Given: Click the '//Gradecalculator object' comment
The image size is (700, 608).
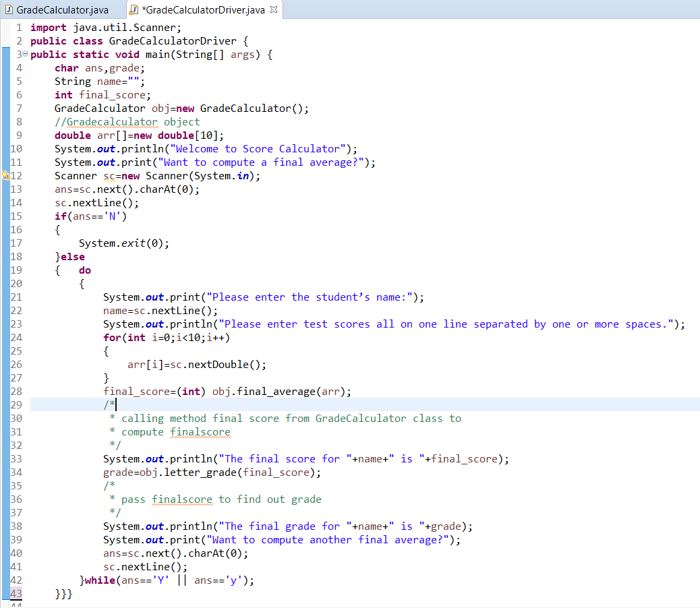Looking at the screenshot, I should click(x=127, y=122).
